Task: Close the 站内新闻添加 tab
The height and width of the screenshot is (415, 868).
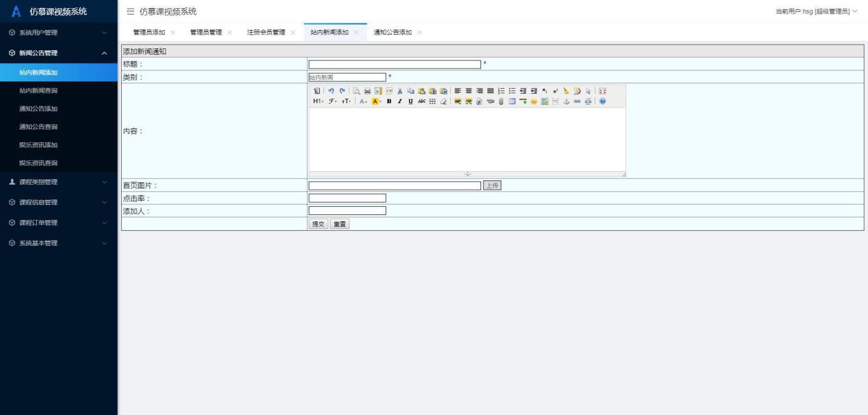Action: tap(356, 33)
